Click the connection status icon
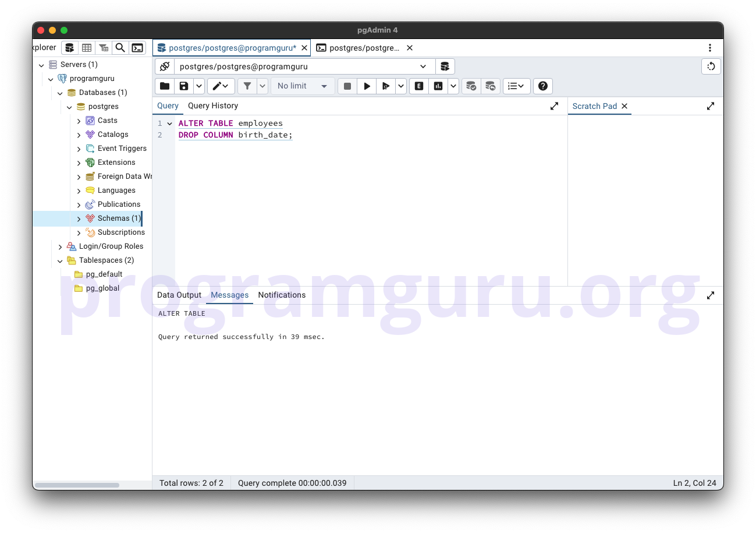The image size is (756, 533). [165, 66]
